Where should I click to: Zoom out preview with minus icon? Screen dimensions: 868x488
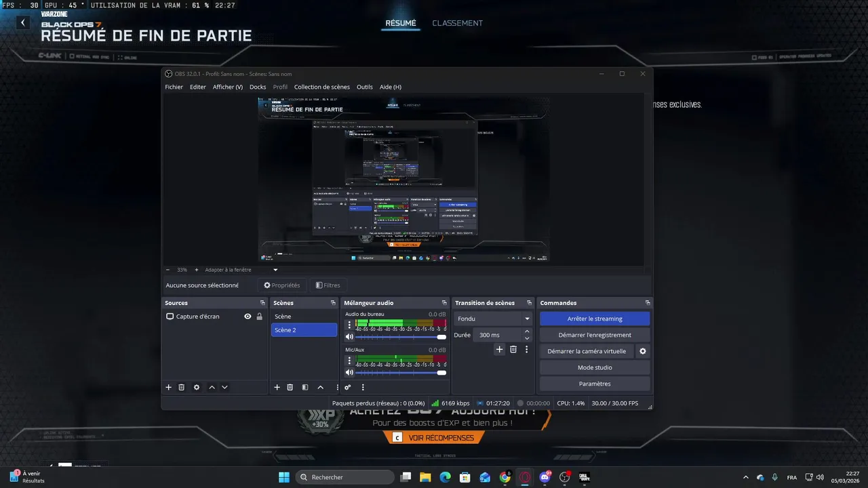[x=167, y=270]
